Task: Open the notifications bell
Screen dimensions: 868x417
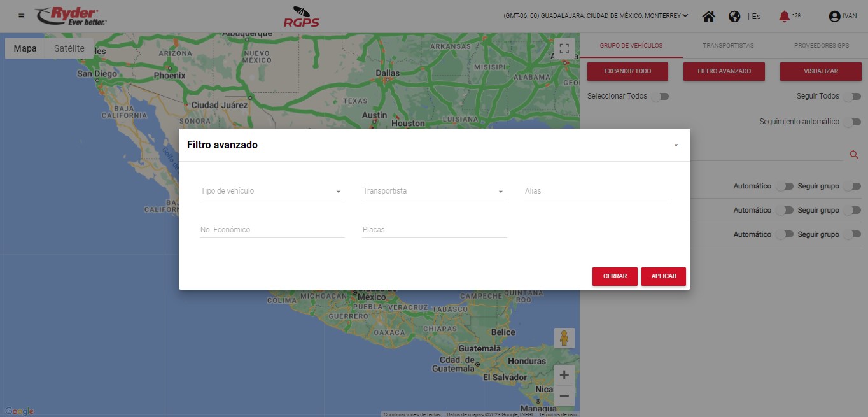Action: [x=785, y=17]
